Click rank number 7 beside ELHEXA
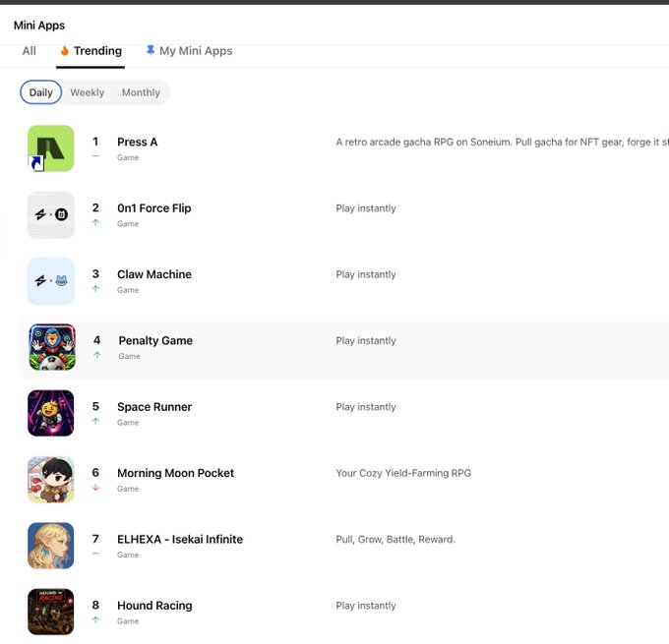 (x=95, y=539)
